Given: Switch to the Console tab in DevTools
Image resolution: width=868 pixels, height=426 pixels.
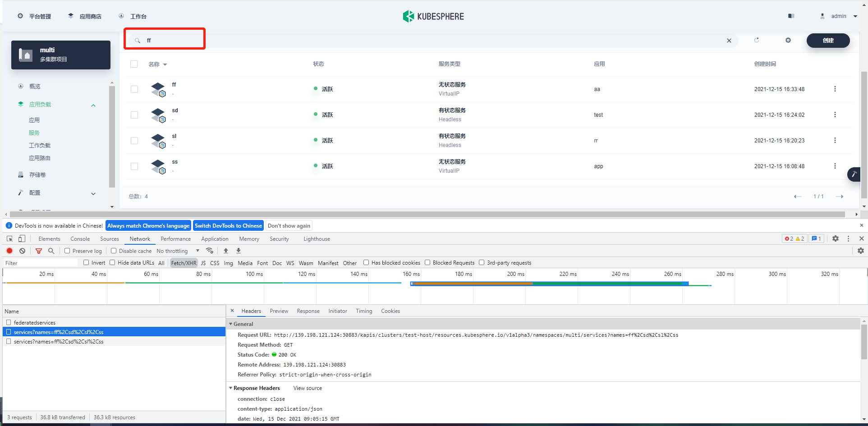Looking at the screenshot, I should pos(80,238).
